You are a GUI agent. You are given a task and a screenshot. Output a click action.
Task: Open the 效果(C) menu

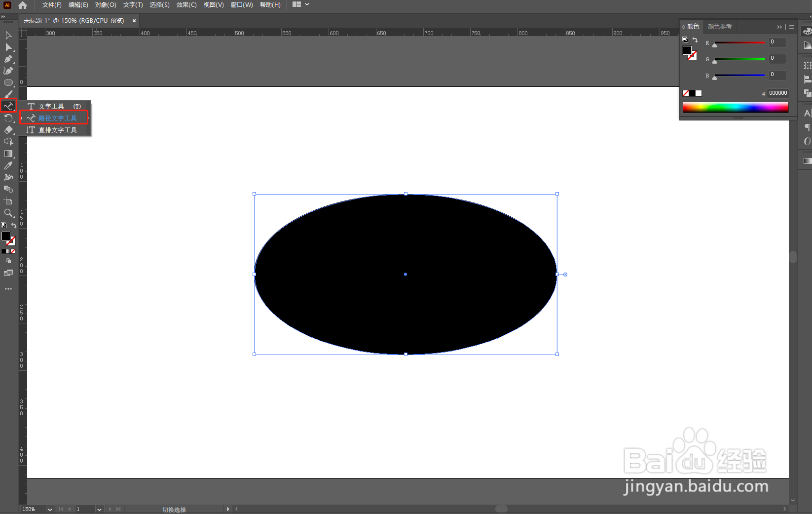(186, 5)
